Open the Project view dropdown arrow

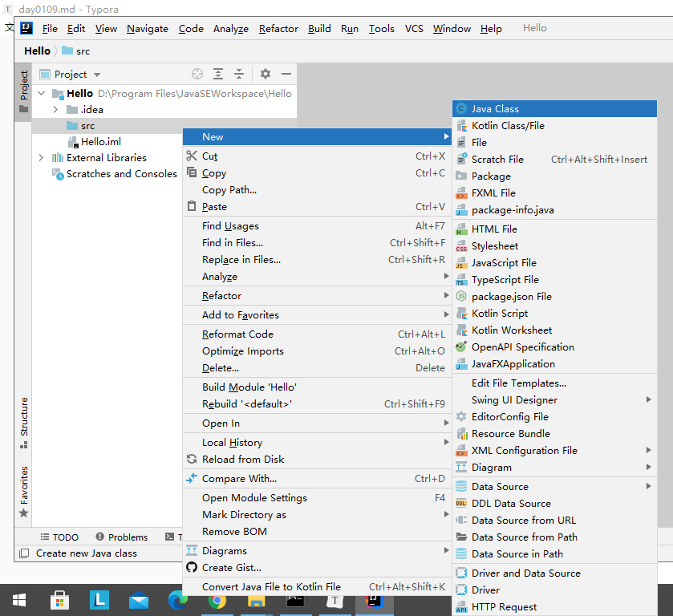(97, 75)
